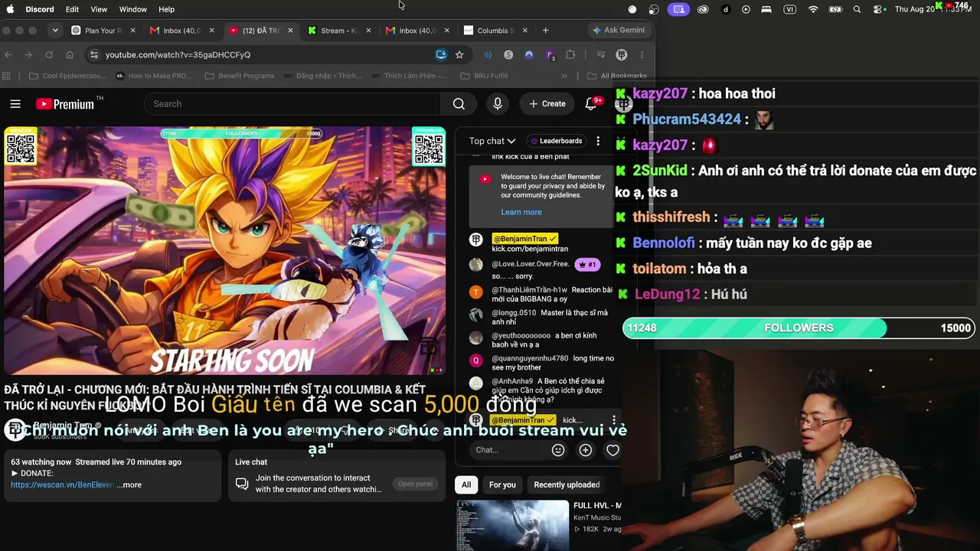Click the YouTube search field
This screenshot has width=980, height=551.
(292, 104)
